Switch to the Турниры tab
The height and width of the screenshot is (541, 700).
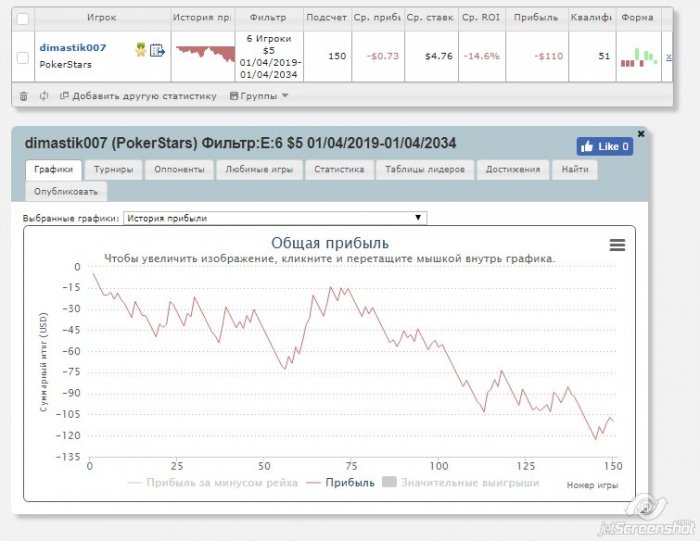click(113, 170)
